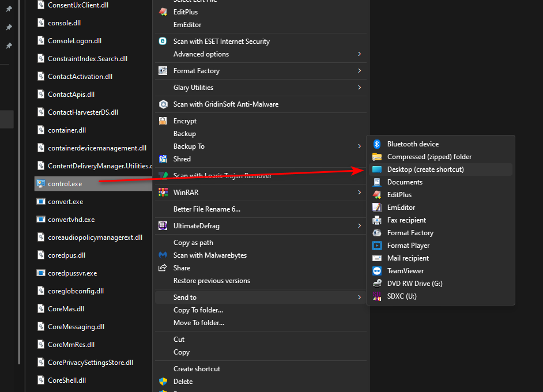Image resolution: width=543 pixels, height=392 pixels.
Task: Select file console.dll
Action: coord(64,23)
